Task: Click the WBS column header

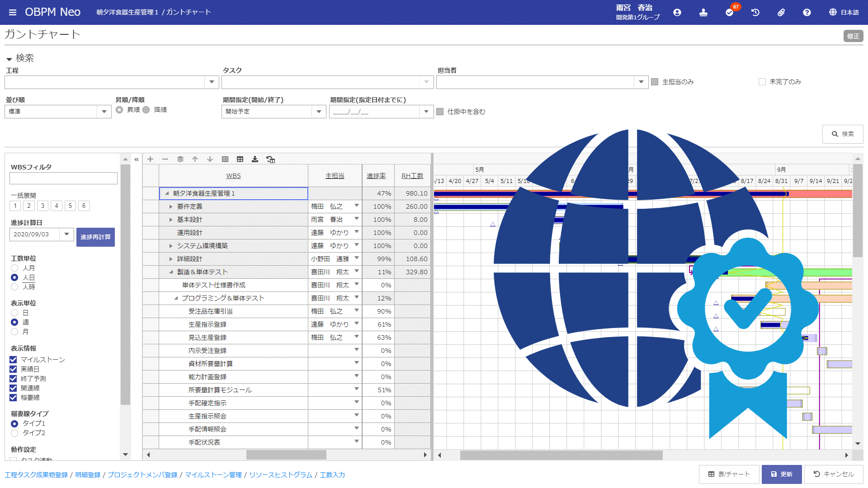Action: [x=233, y=176]
